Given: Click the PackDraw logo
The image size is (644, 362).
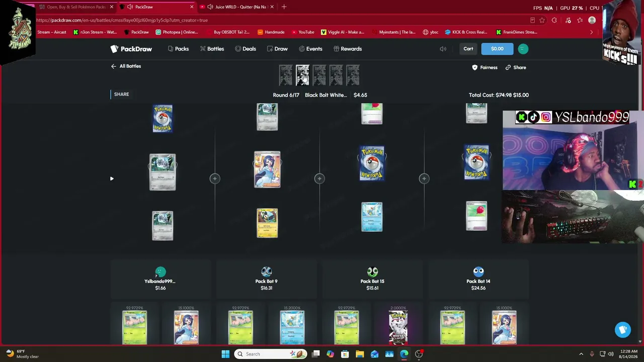Looking at the screenshot, I should coord(131,49).
